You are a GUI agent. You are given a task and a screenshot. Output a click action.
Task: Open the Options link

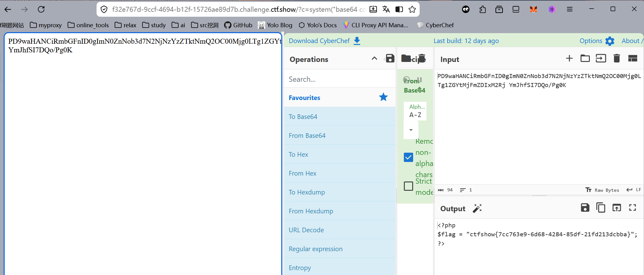(x=591, y=41)
